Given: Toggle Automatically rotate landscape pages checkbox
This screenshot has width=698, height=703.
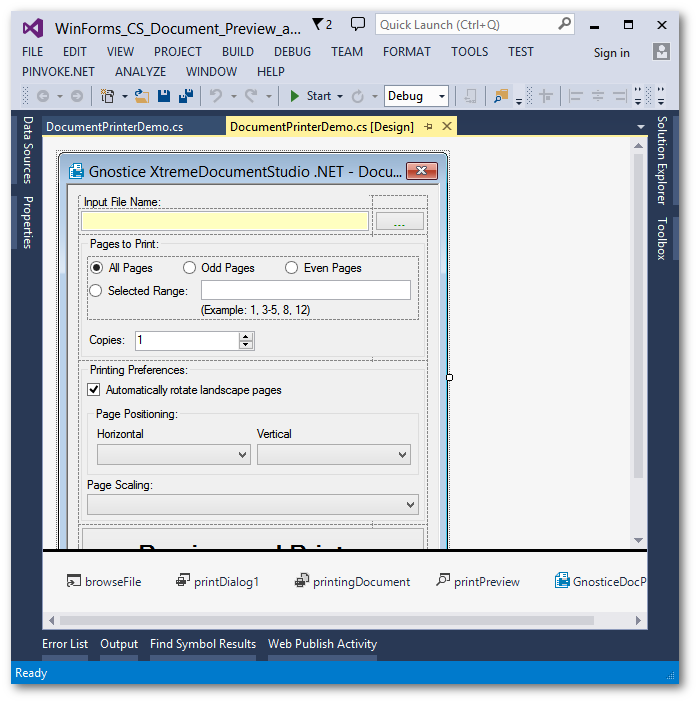Looking at the screenshot, I should click(94, 389).
